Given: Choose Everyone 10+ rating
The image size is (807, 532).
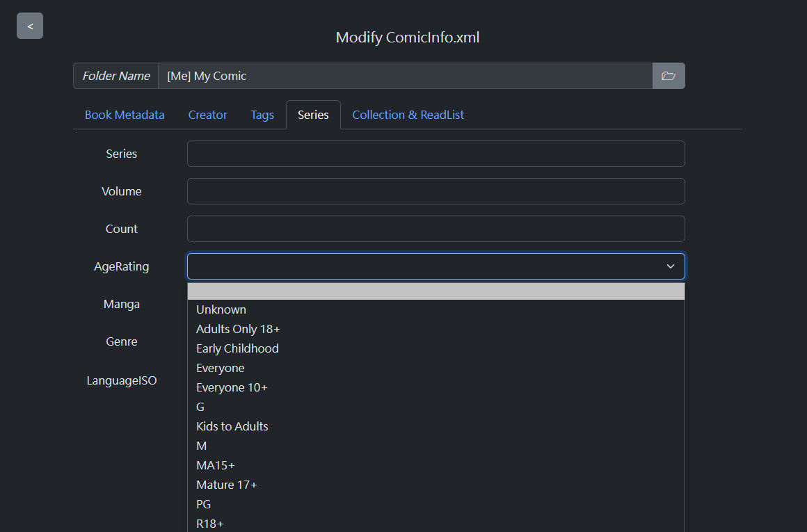Looking at the screenshot, I should (436, 387).
